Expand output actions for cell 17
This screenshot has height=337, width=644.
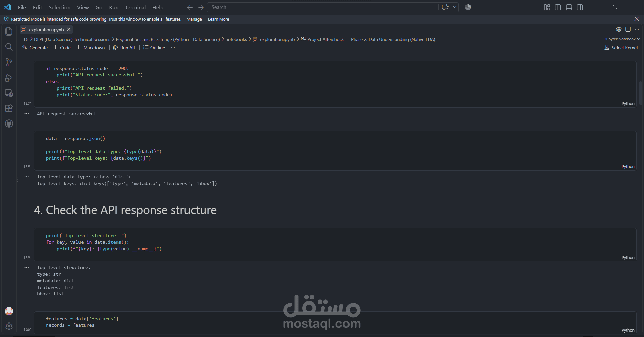tap(26, 114)
